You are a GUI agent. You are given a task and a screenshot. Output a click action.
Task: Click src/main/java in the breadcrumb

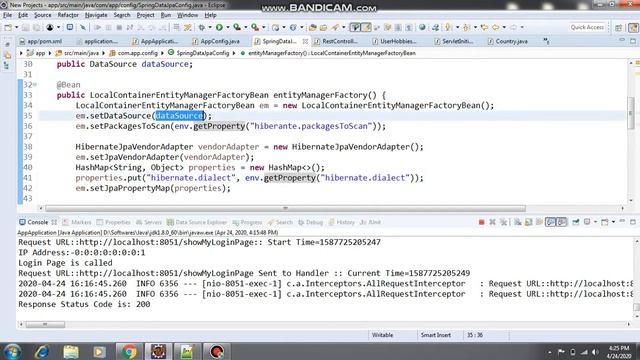(x=82, y=53)
